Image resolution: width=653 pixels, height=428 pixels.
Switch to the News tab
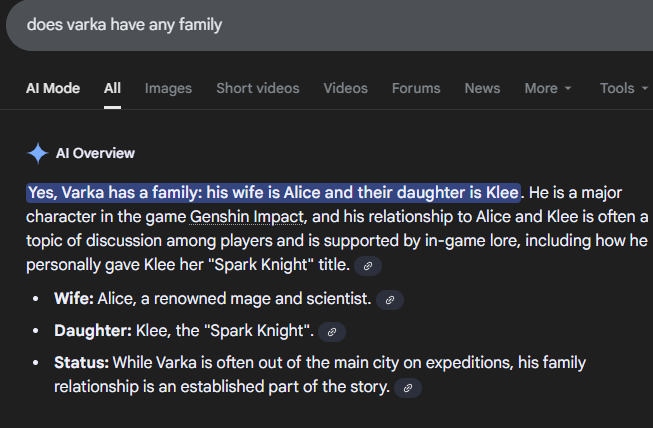pos(482,88)
